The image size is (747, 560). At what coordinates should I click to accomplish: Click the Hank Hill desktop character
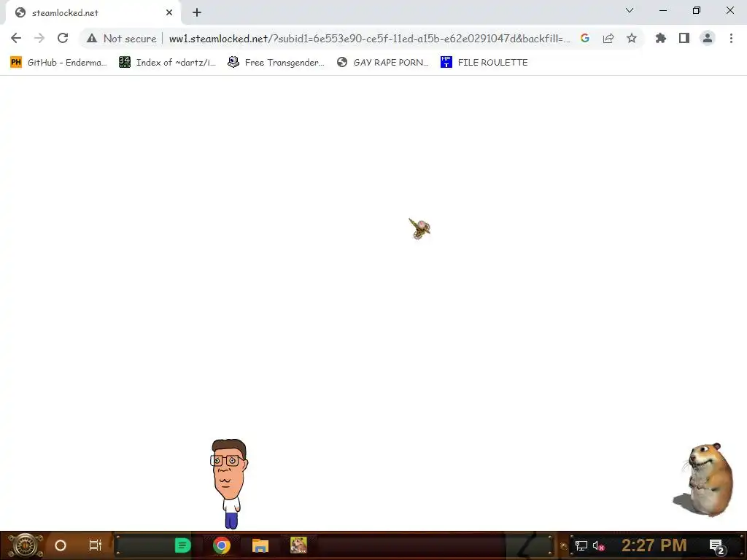[229, 484]
